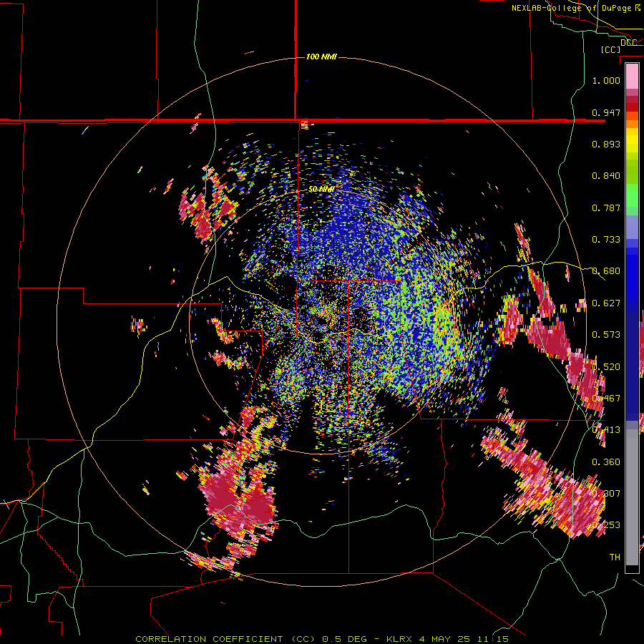Click the "100 NMI" range ring label
Screen dimensions: 644x644
point(321,57)
